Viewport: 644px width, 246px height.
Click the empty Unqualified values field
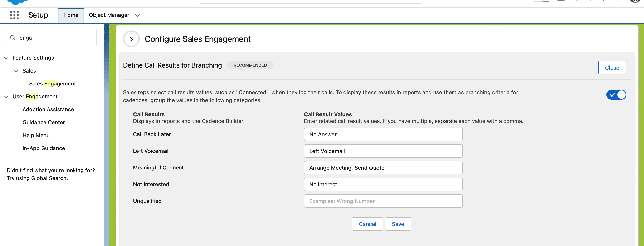(383, 201)
